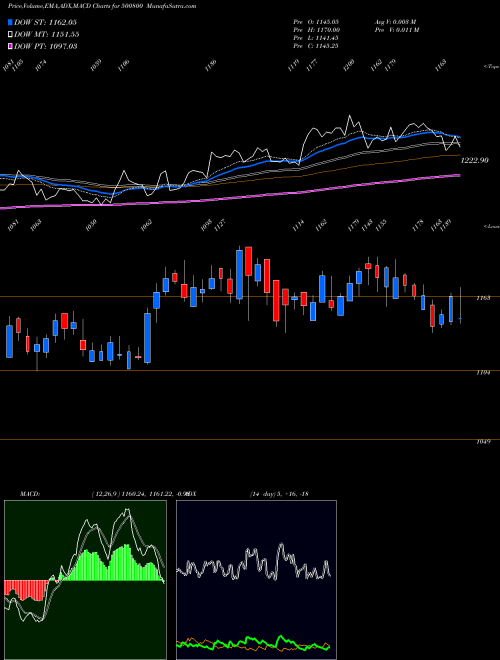This screenshot has width=500, height=660.
Task: Click the 'Pre O: 1145.05' open value
Action: click(316, 21)
